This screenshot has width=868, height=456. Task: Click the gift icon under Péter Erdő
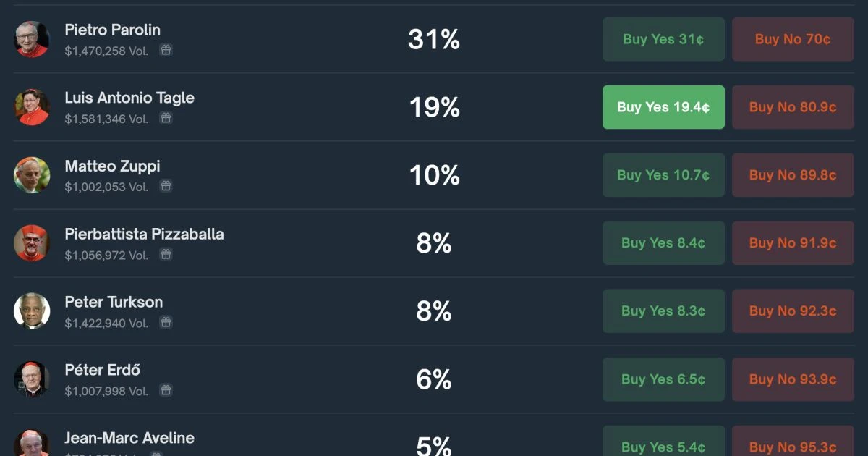[x=166, y=390]
